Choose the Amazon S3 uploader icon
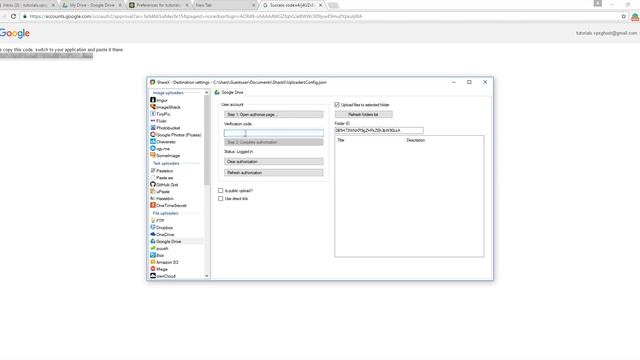640x360 pixels. (x=153, y=262)
